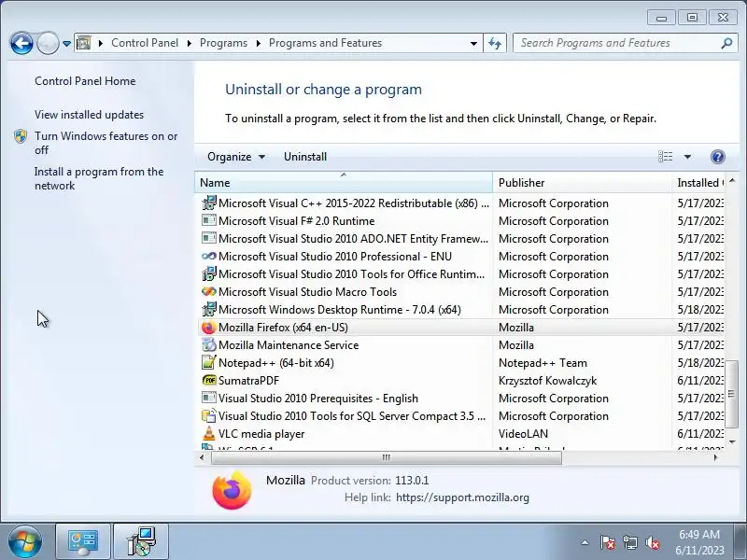
Task: Open Install a program from the network
Action: tap(99, 178)
